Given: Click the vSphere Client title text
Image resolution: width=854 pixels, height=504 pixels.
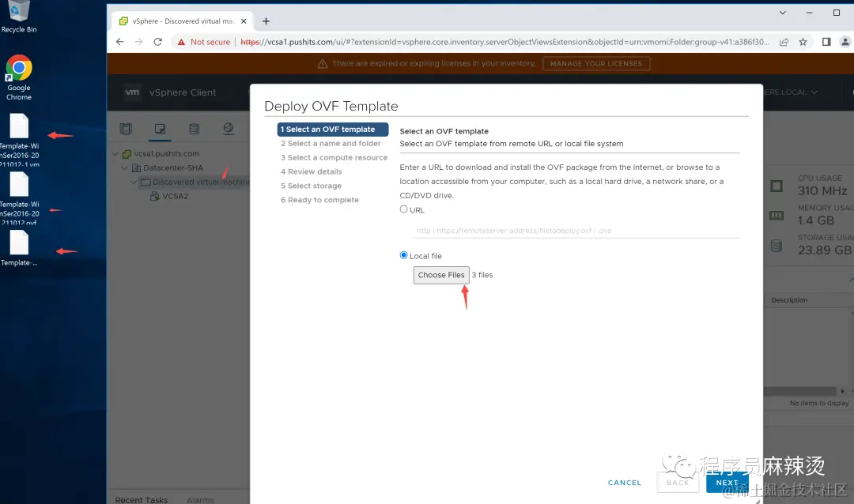Looking at the screenshot, I should (x=183, y=92).
